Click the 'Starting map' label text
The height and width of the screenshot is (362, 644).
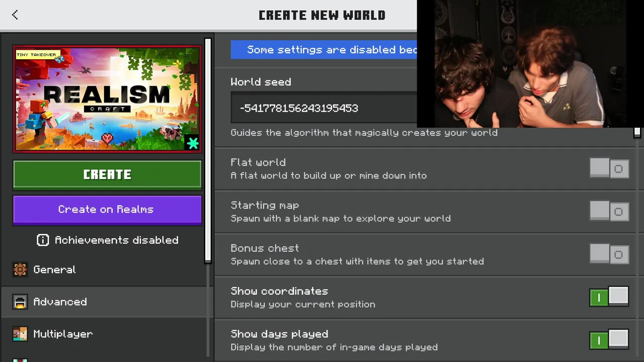265,205
